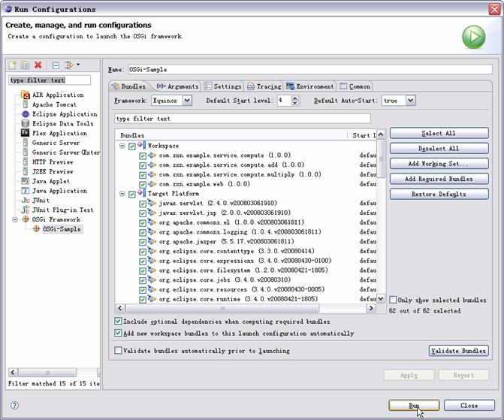The width and height of the screenshot is (504, 420).
Task: Click the com.zxn.example.web bundle icon
Action: pyautogui.click(x=152, y=184)
